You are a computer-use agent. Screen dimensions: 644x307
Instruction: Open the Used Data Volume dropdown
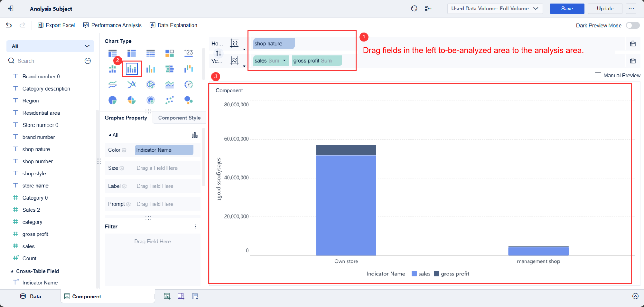click(x=495, y=8)
